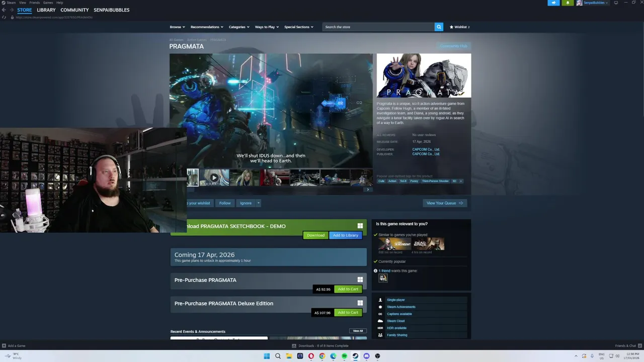Click the Third-Person Shooter tag
644x362 pixels.
435,181
